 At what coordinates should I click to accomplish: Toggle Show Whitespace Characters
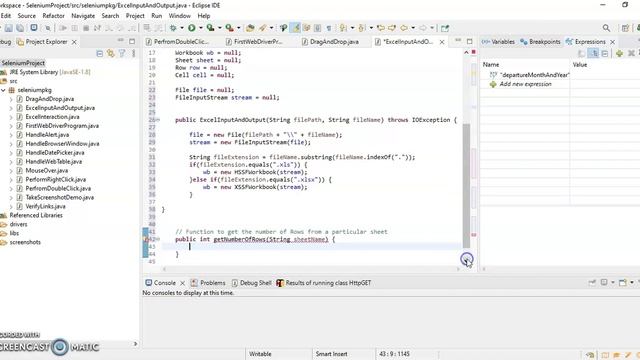(329, 28)
